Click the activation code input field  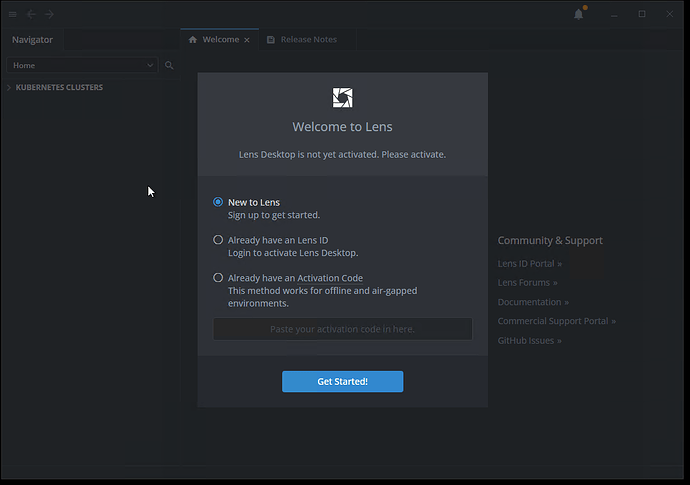[342, 329]
